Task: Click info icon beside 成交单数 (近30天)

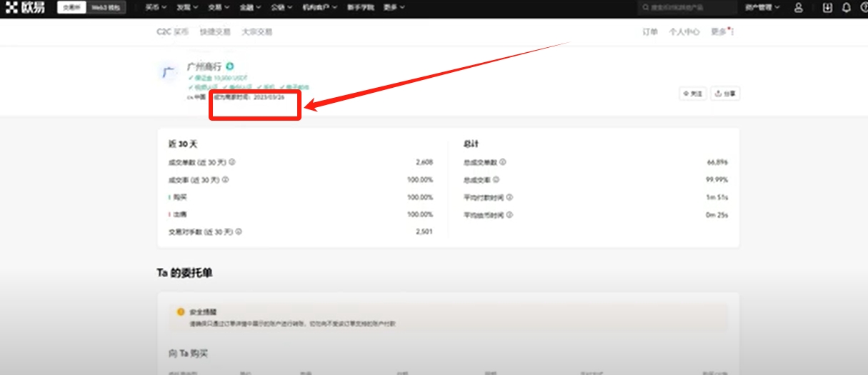Action: coord(233,162)
